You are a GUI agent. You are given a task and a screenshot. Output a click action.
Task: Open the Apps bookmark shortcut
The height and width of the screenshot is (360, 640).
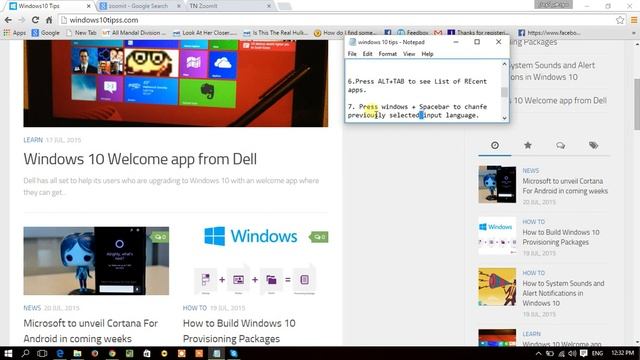(14, 33)
